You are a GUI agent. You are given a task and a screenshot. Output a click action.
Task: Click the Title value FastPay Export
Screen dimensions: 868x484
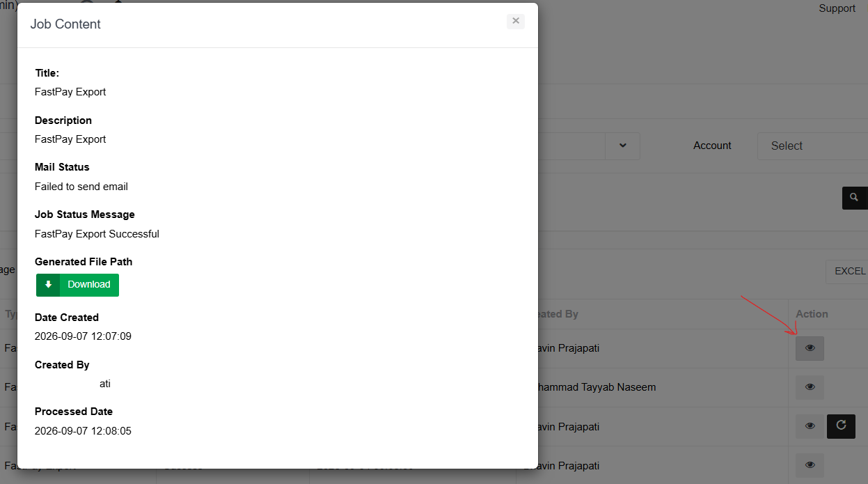[x=70, y=92]
